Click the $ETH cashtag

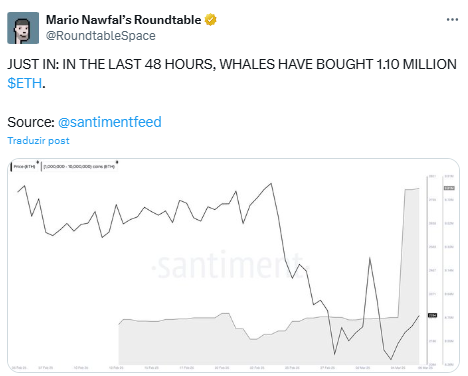25,83
